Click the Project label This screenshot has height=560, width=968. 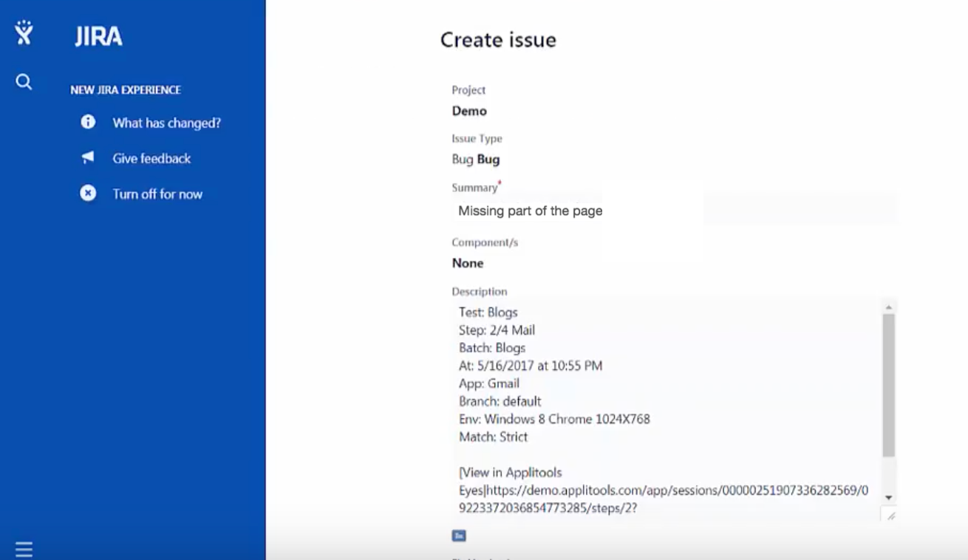tap(468, 89)
